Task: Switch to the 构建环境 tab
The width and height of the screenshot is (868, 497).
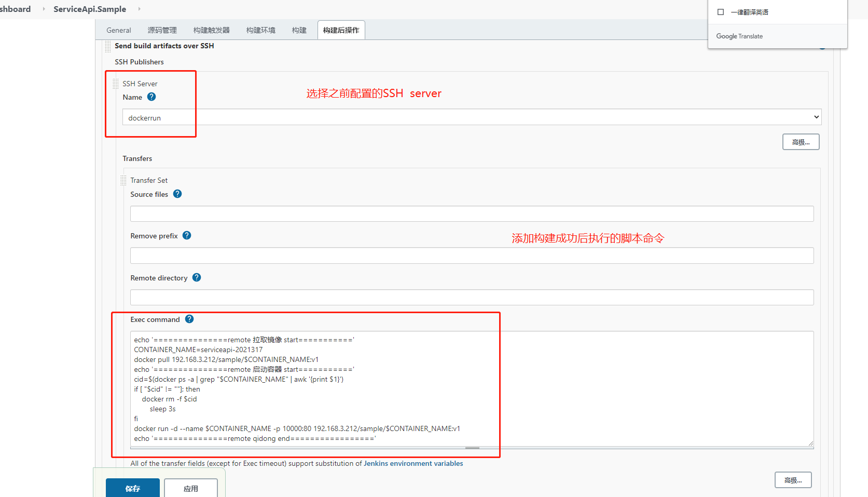Action: pyautogui.click(x=261, y=30)
